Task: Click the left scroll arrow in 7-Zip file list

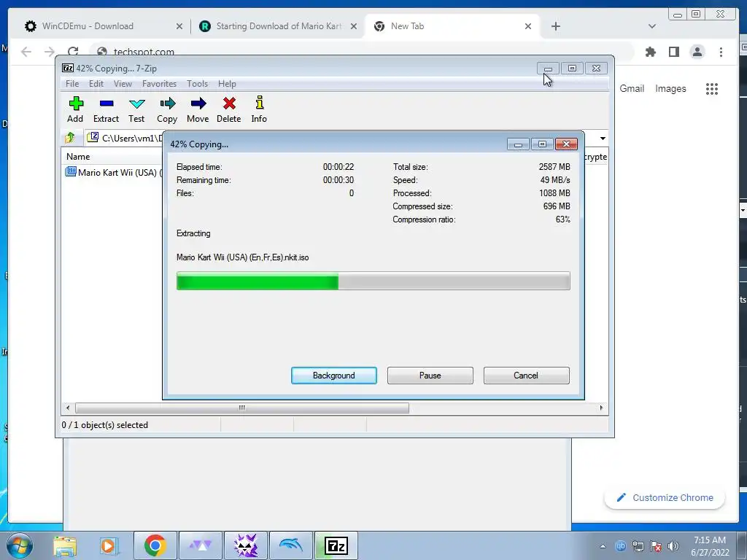Action: [x=68, y=408]
